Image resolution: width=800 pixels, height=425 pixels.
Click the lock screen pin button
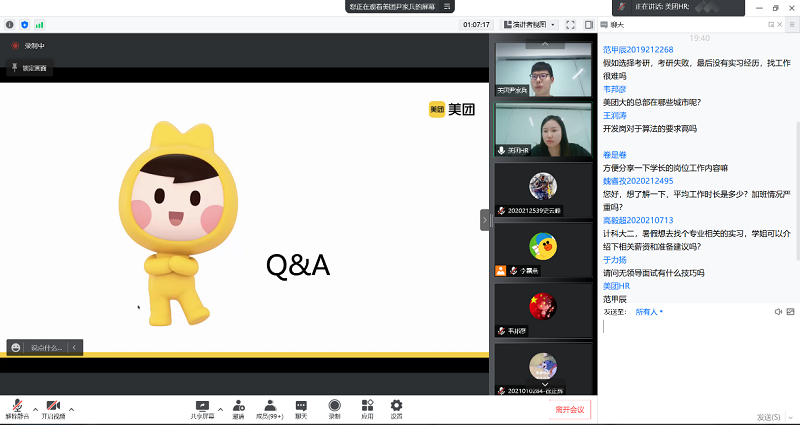pos(30,68)
